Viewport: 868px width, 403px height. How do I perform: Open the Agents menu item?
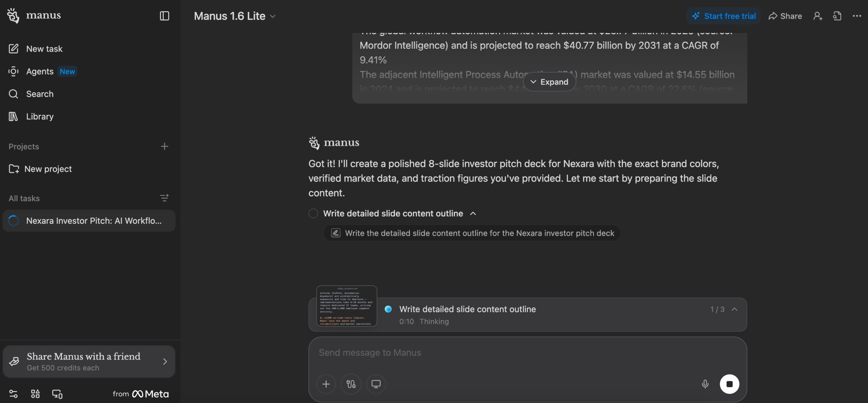(x=40, y=71)
